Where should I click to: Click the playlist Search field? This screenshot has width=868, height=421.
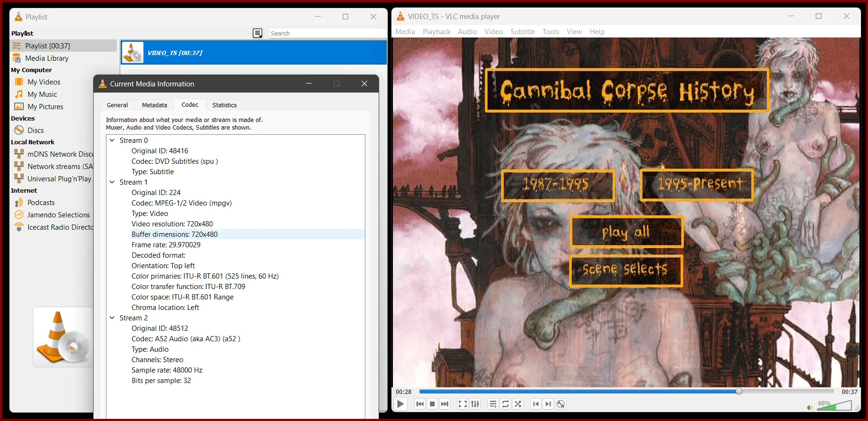pyautogui.click(x=328, y=33)
